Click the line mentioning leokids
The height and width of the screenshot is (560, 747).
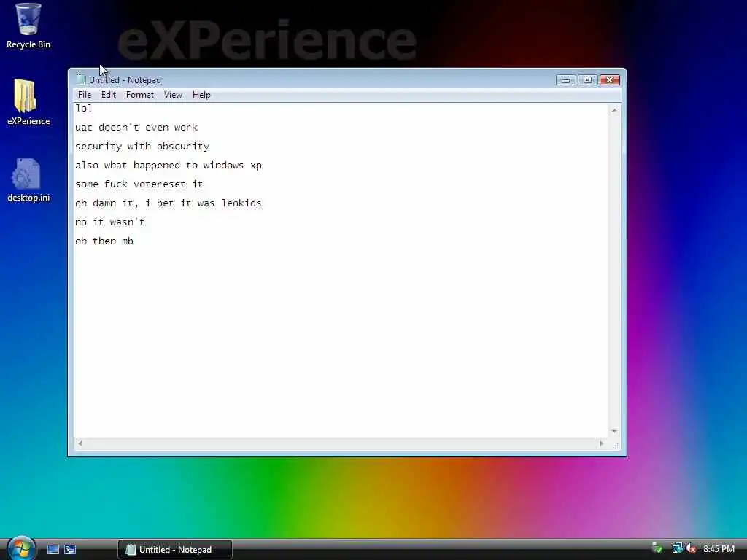pos(169,203)
